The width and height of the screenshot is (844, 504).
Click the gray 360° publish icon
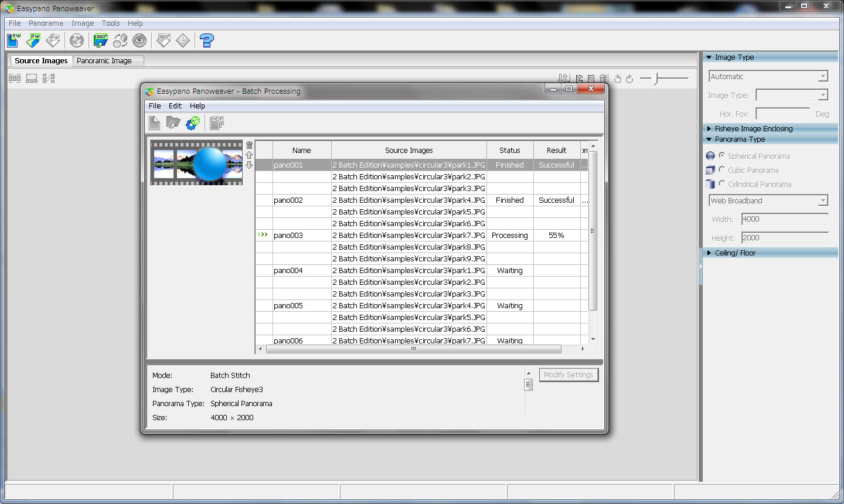[164, 40]
